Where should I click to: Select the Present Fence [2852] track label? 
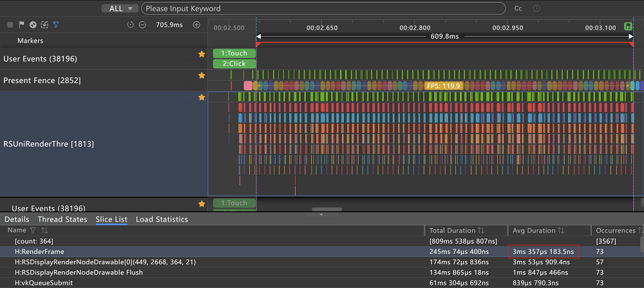click(x=42, y=81)
